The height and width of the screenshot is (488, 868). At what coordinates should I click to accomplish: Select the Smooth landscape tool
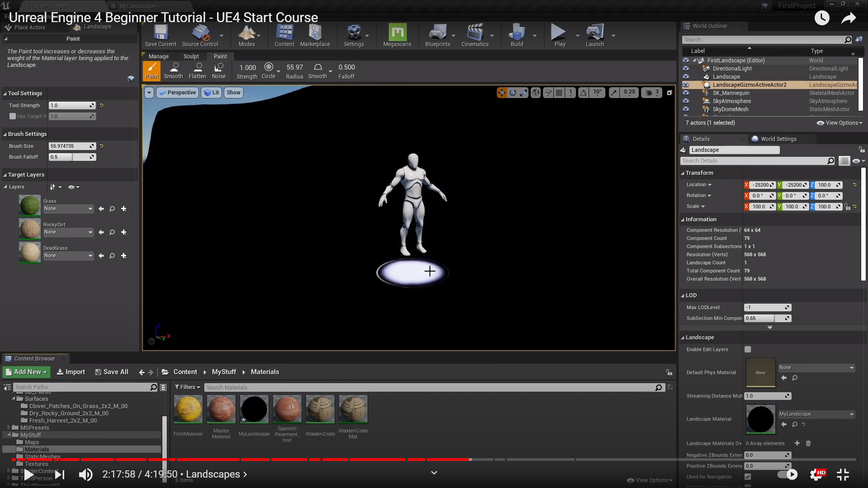[174, 70]
